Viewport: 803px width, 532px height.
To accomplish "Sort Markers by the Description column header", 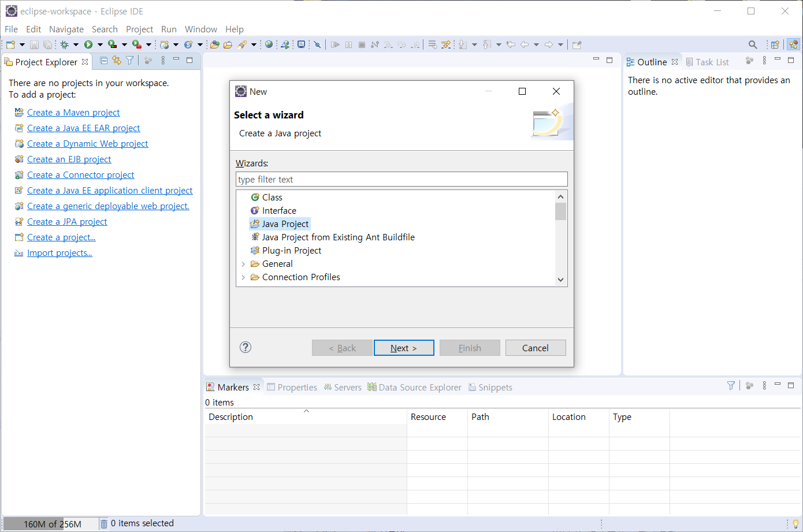I will click(306, 417).
